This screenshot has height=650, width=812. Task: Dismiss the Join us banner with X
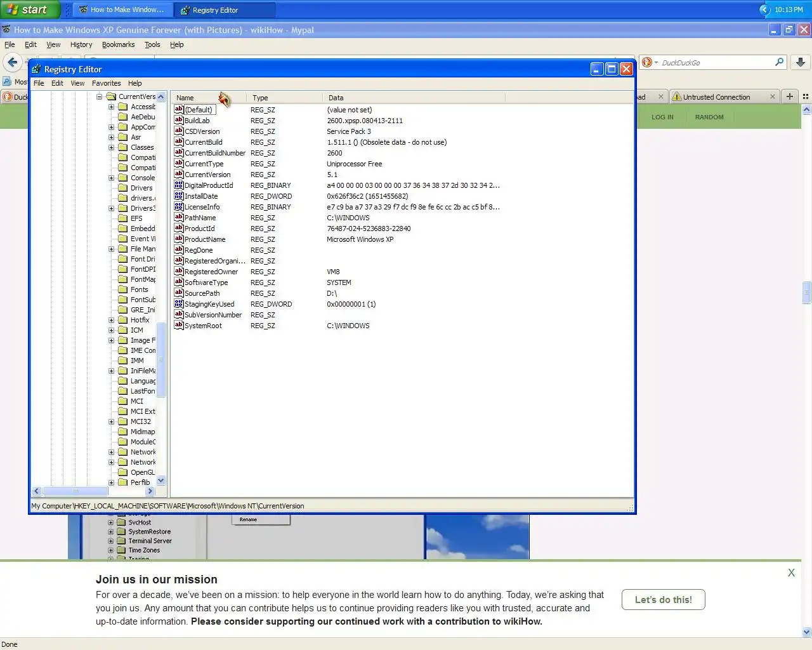791,573
